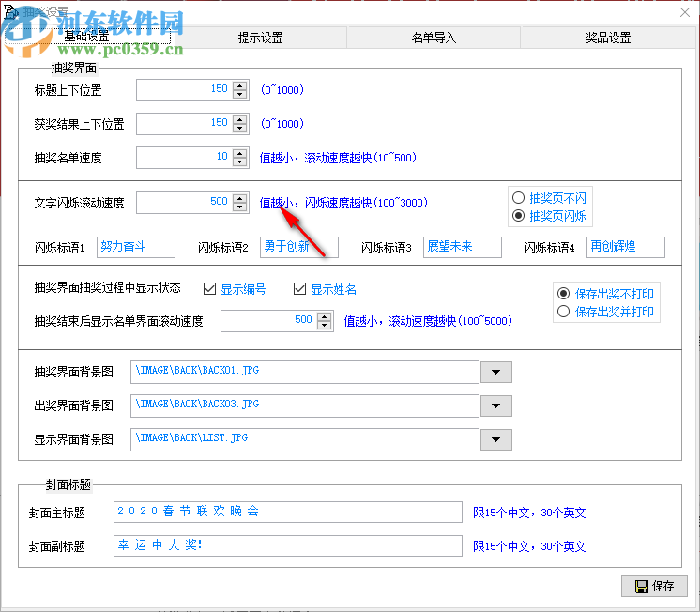The height and width of the screenshot is (612, 700).
Task: Increase 获奖结果上下位置 value with up arrow
Action: (x=239, y=119)
